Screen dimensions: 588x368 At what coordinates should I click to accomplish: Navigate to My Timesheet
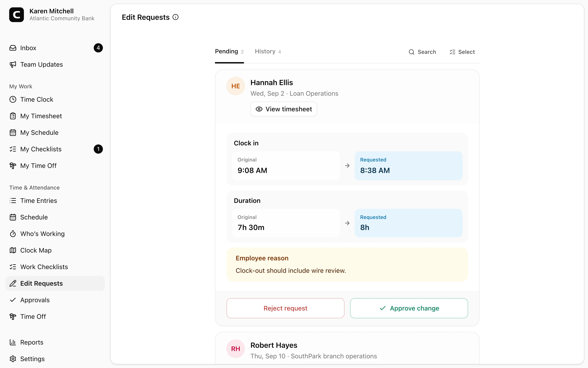(55, 116)
